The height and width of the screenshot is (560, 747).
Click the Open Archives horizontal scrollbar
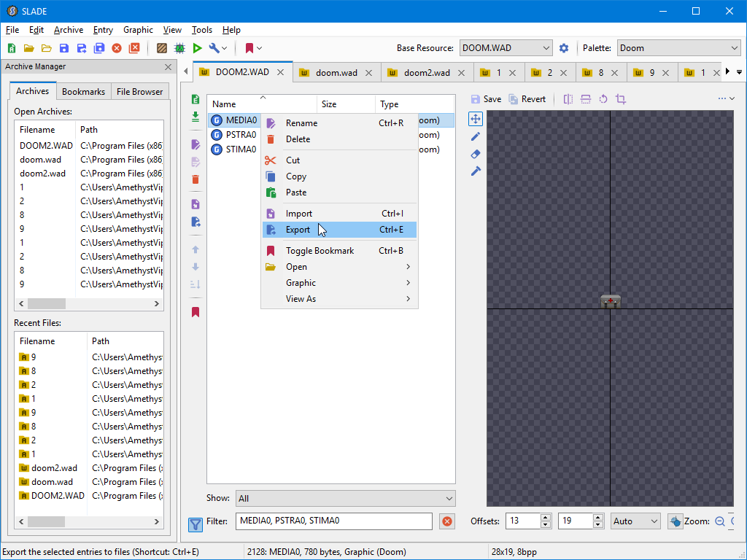click(x=88, y=303)
